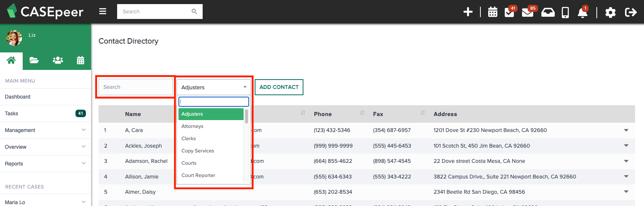Click phone number (123) 432-5346

332,130
